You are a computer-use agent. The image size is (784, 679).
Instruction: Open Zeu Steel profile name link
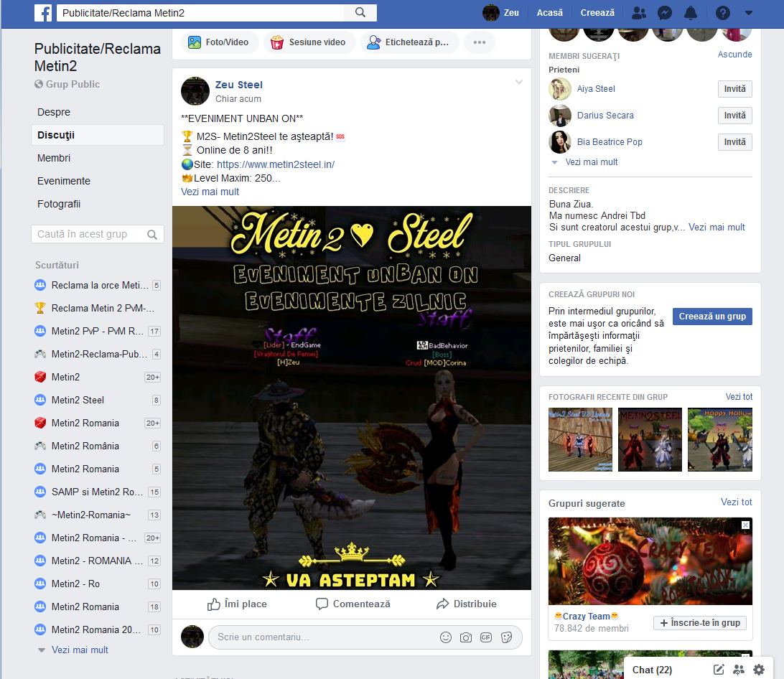239,85
